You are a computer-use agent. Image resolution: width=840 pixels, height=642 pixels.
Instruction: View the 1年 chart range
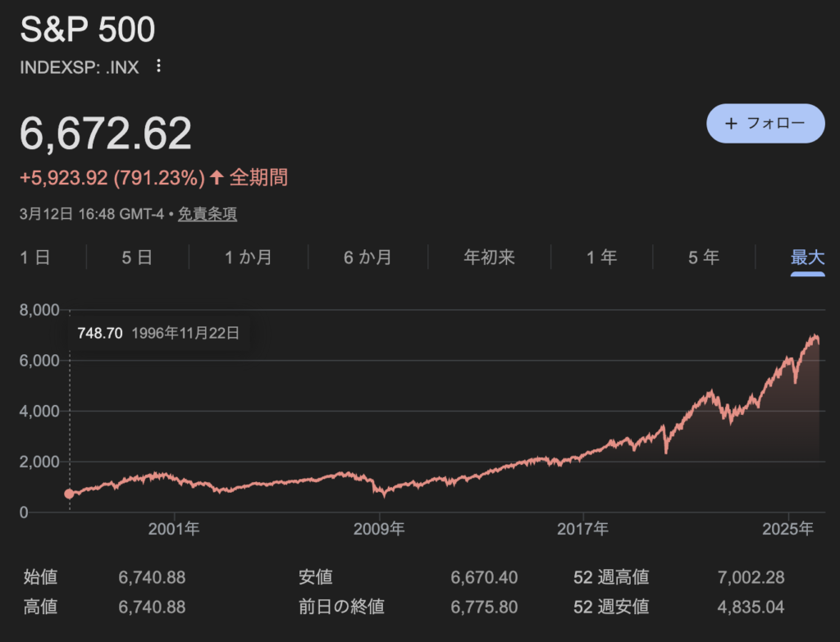(x=601, y=257)
